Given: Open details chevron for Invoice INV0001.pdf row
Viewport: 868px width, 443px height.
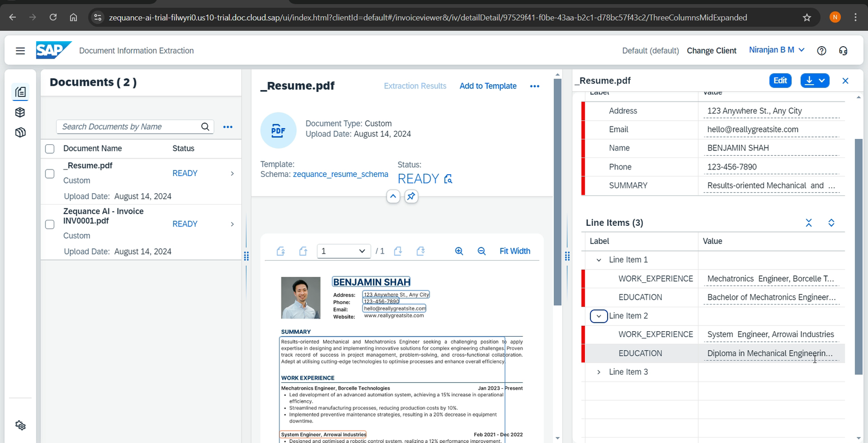Looking at the screenshot, I should pos(232,224).
